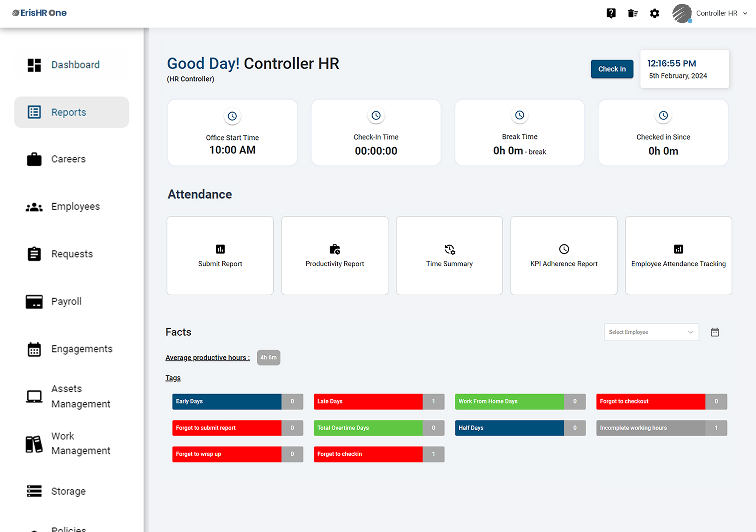Screen dimensions: 756x532
Task: Click the help question mark icon
Action: pos(611,13)
